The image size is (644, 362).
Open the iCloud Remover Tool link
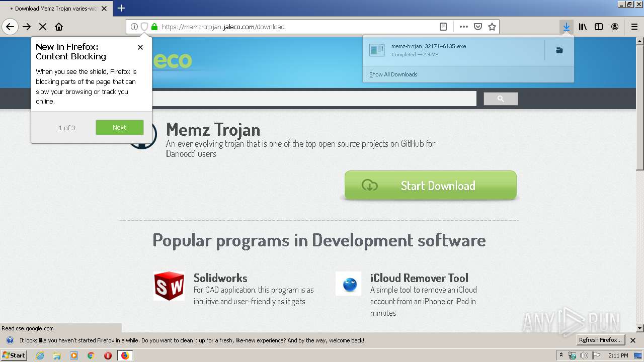(419, 278)
